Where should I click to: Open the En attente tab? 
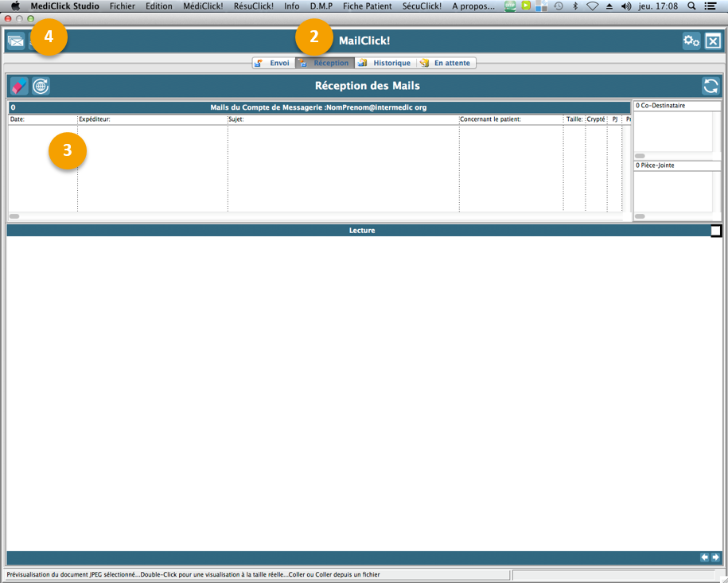coord(446,63)
